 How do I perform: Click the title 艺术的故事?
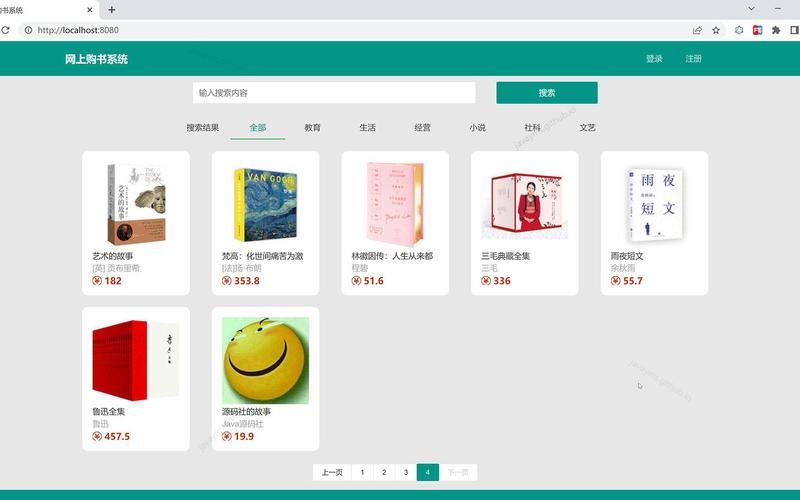113,256
